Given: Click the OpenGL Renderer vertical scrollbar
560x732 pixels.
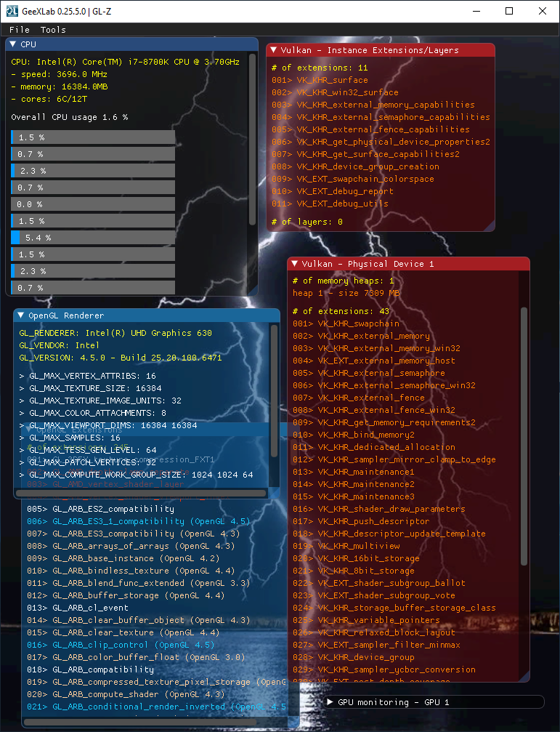Looking at the screenshot, I should click(x=274, y=391).
